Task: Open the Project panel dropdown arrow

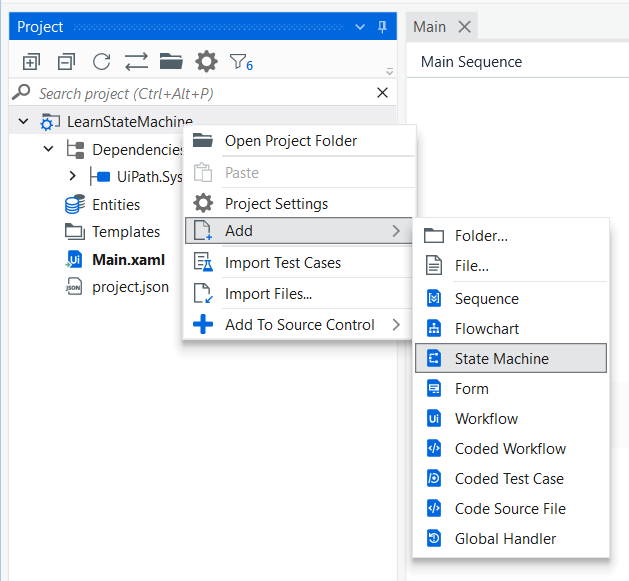Action: pyautogui.click(x=360, y=27)
